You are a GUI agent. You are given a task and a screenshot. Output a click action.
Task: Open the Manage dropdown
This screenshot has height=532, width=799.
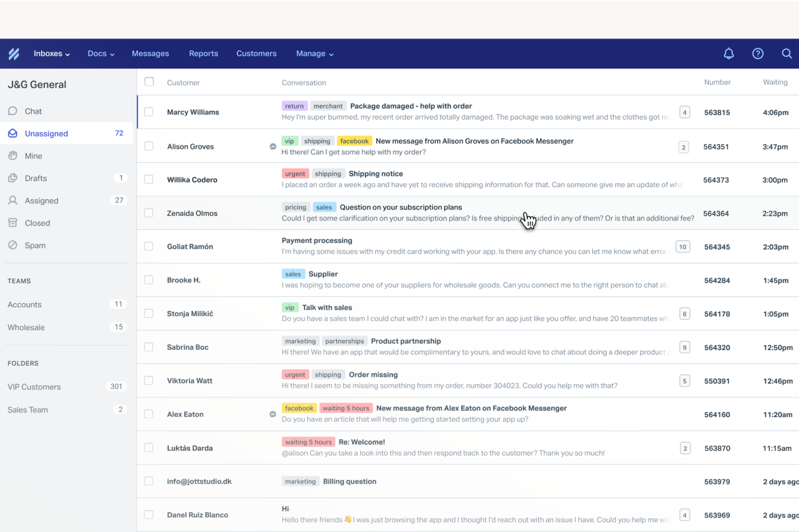[315, 53]
